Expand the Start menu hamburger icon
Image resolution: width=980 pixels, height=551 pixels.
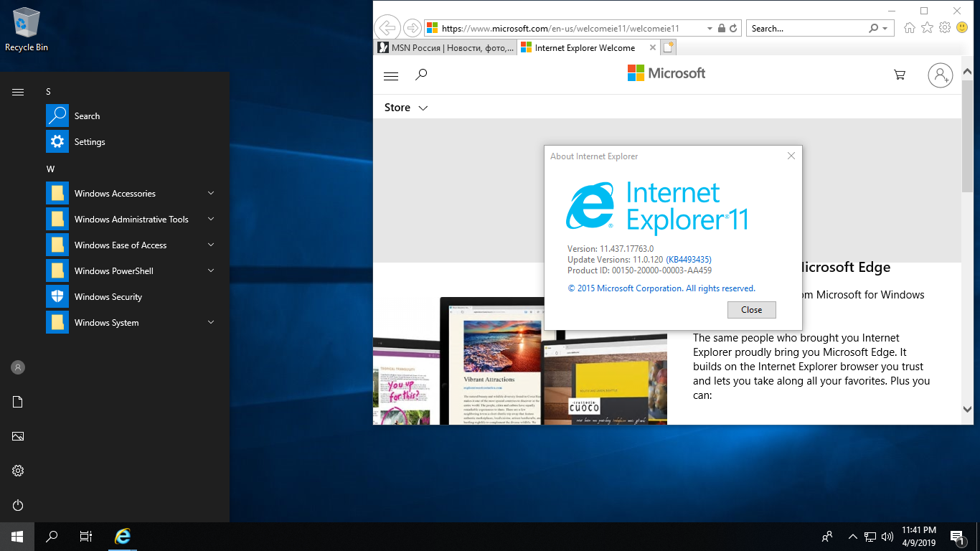(18, 92)
